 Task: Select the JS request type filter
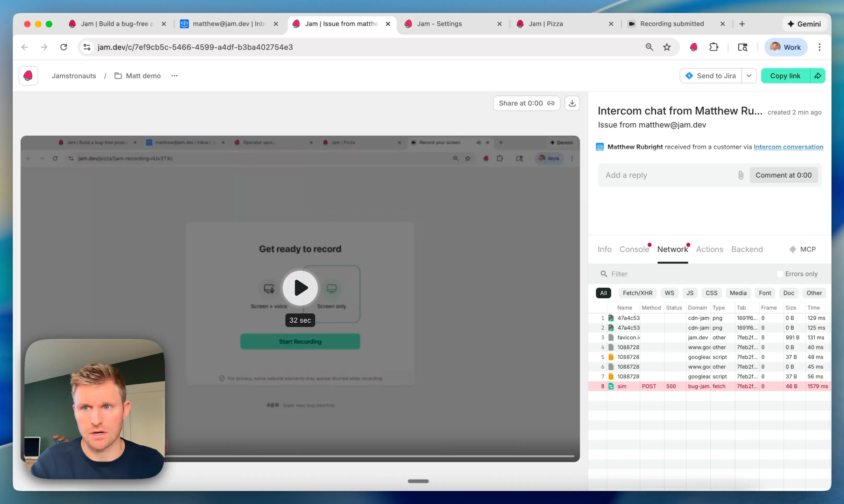[x=690, y=293]
